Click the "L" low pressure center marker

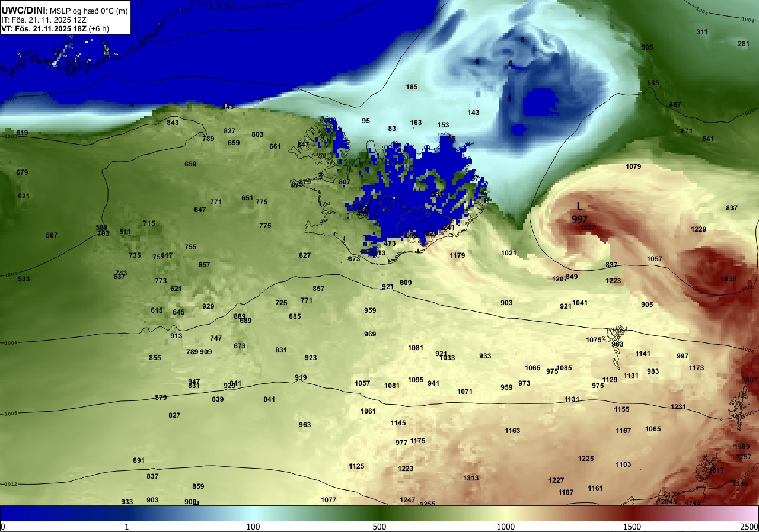coord(580,207)
